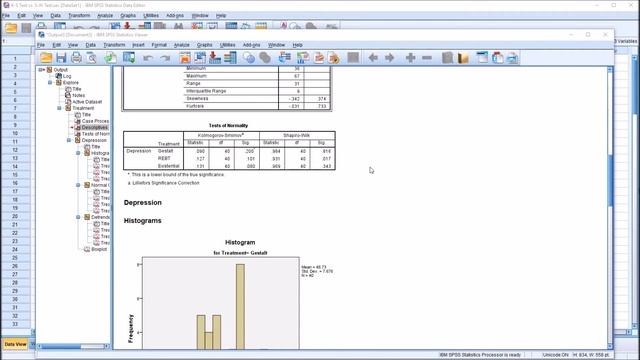Viewport: 640px width, 360px height.
Task: Click the Save floppy disk icon in Viewer
Action: [61, 58]
